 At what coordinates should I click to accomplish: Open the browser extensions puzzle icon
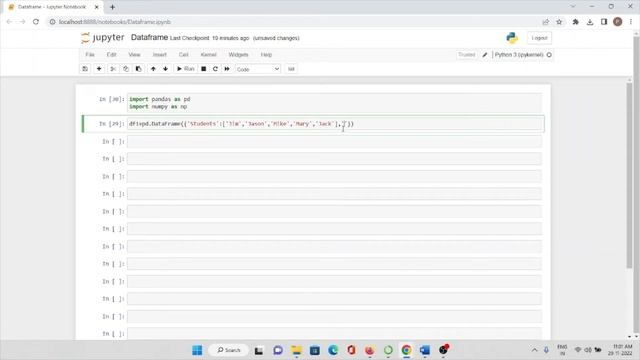tap(576, 22)
